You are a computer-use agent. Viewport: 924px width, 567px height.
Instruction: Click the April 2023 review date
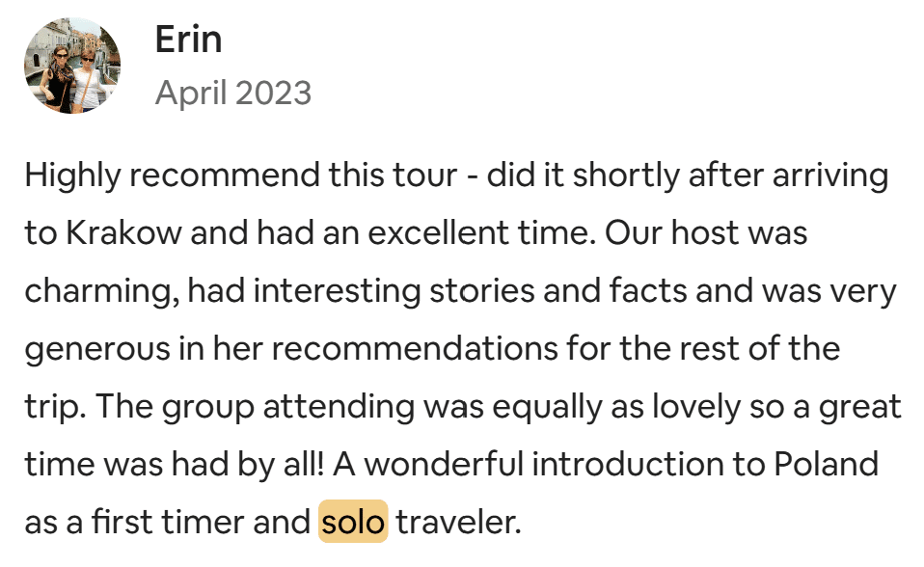coord(233,94)
